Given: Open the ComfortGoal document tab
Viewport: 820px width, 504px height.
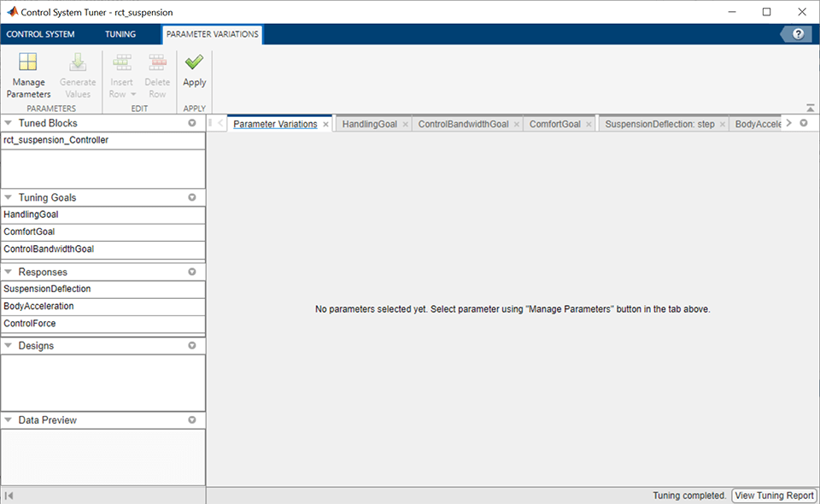Looking at the screenshot, I should point(555,124).
